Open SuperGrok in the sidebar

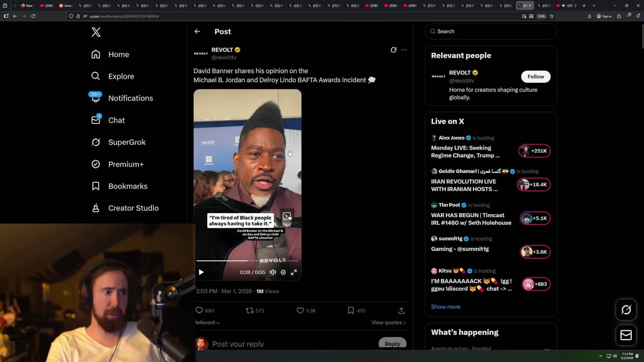coord(118,142)
